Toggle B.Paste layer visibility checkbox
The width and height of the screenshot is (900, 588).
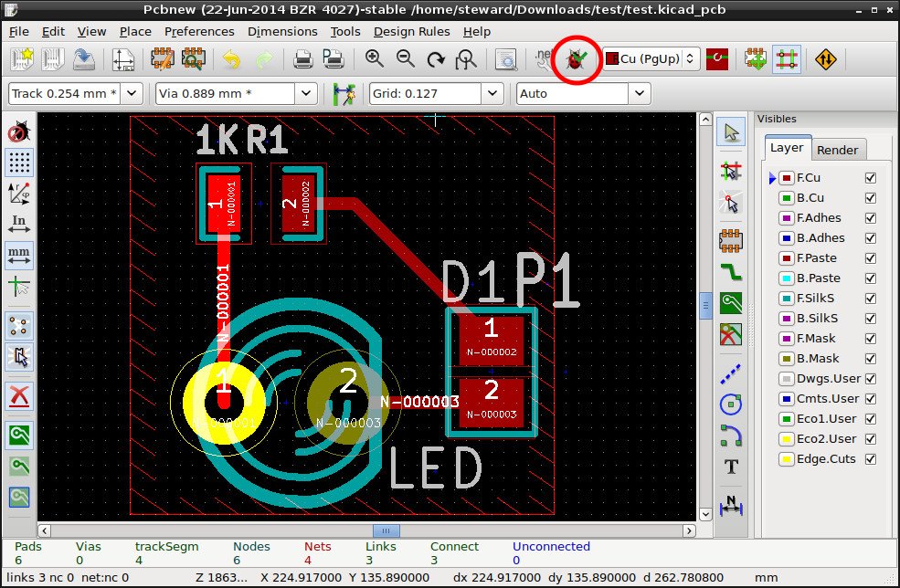pyautogui.click(x=870, y=278)
